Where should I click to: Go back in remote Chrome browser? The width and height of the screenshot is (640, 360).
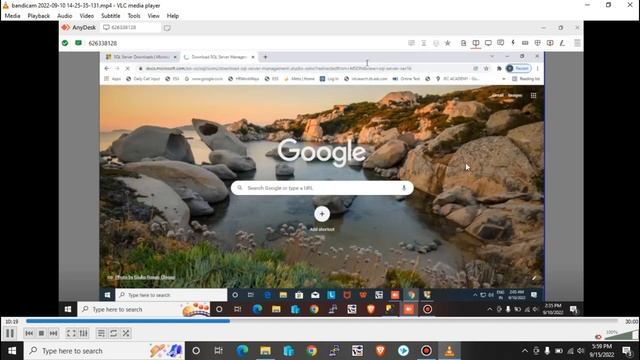107,69
